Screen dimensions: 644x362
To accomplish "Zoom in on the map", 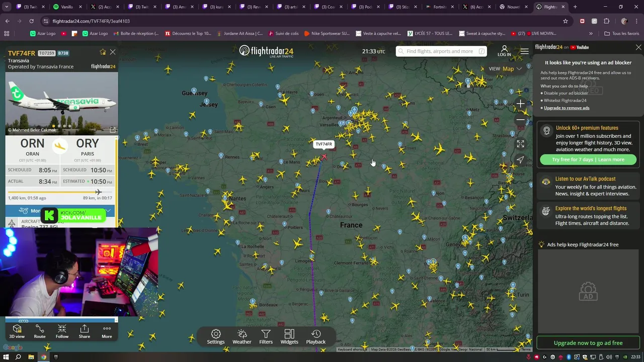I will tap(520, 104).
